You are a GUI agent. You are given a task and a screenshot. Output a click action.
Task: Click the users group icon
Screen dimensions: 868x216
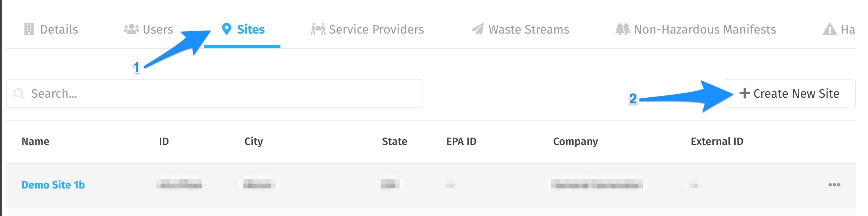tap(131, 29)
